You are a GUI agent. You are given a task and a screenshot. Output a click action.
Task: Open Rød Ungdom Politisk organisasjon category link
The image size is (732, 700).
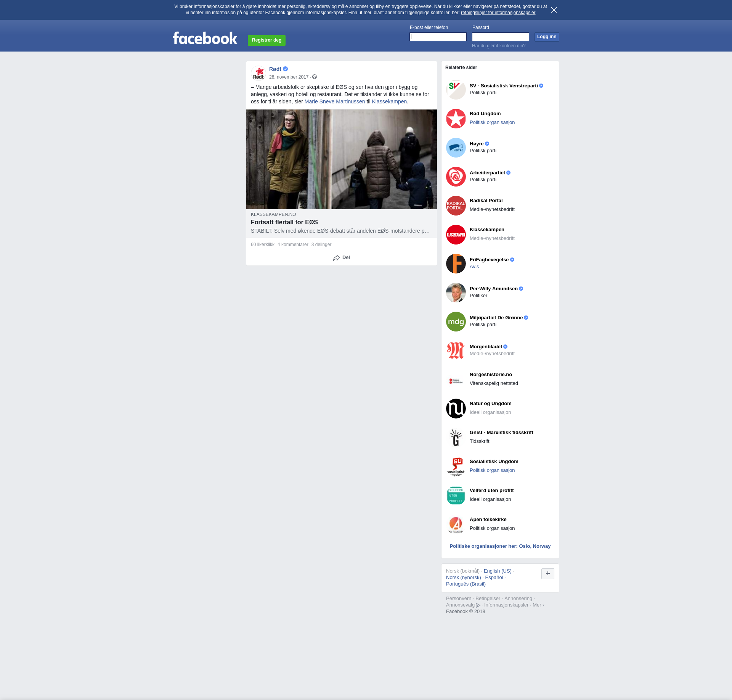point(492,122)
